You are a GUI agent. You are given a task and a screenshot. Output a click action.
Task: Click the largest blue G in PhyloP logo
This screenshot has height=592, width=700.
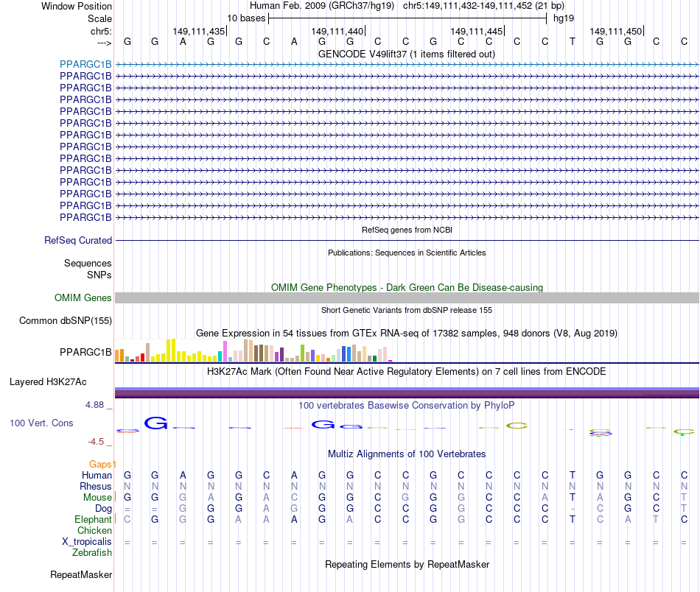pyautogui.click(x=155, y=423)
